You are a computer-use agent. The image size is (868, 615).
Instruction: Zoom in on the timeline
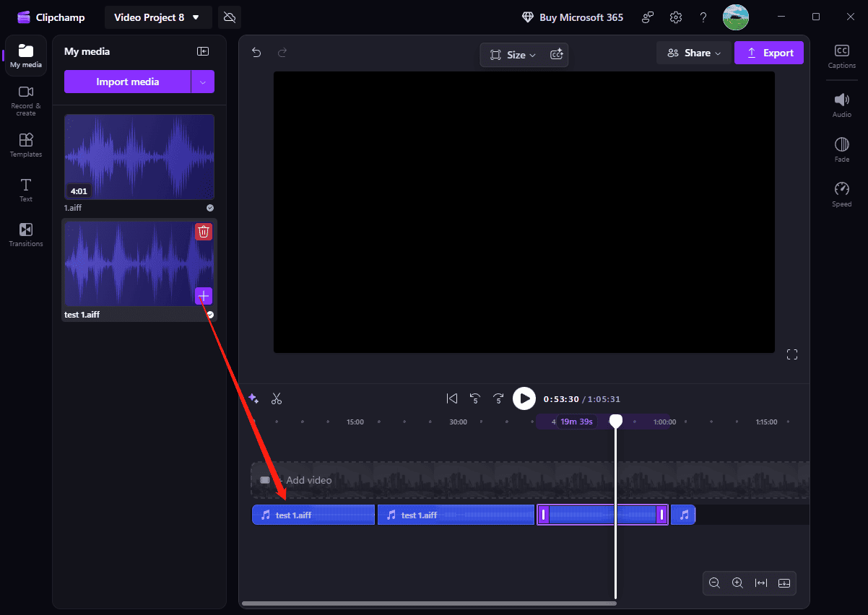[x=737, y=583]
